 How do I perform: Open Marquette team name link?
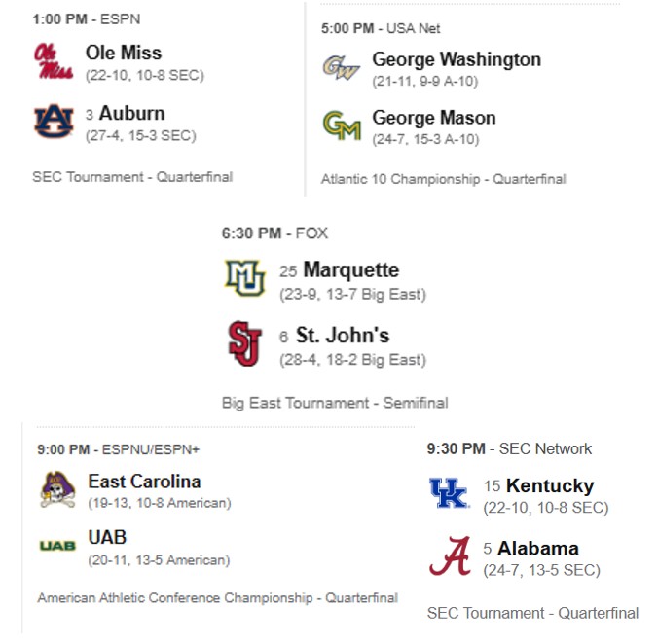350,269
